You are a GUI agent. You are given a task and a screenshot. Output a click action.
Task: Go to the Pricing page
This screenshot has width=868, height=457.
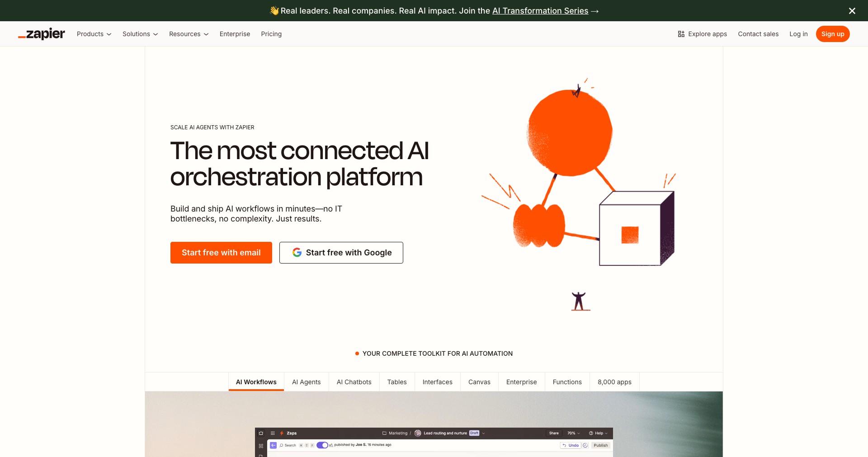click(271, 34)
